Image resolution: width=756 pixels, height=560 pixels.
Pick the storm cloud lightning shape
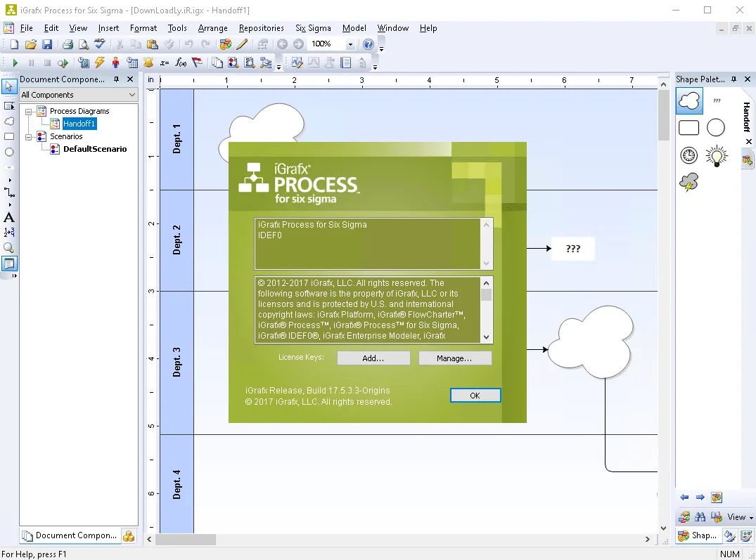(x=689, y=183)
